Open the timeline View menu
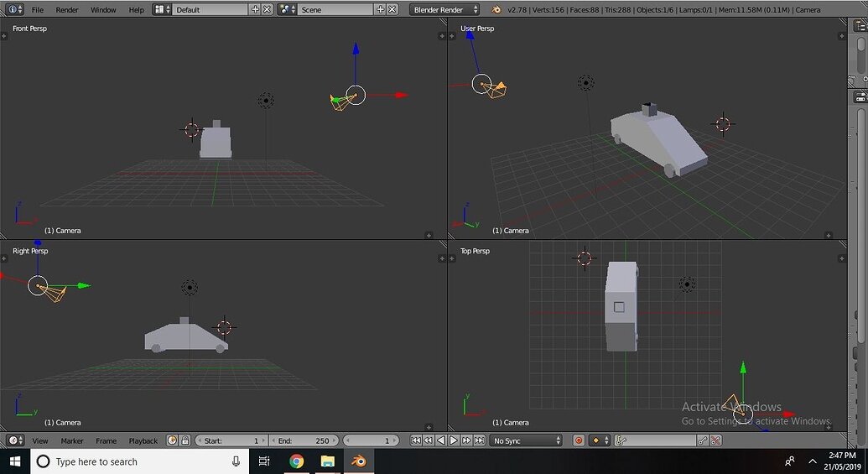Screen dimensions: 868x474 [x=40, y=440]
